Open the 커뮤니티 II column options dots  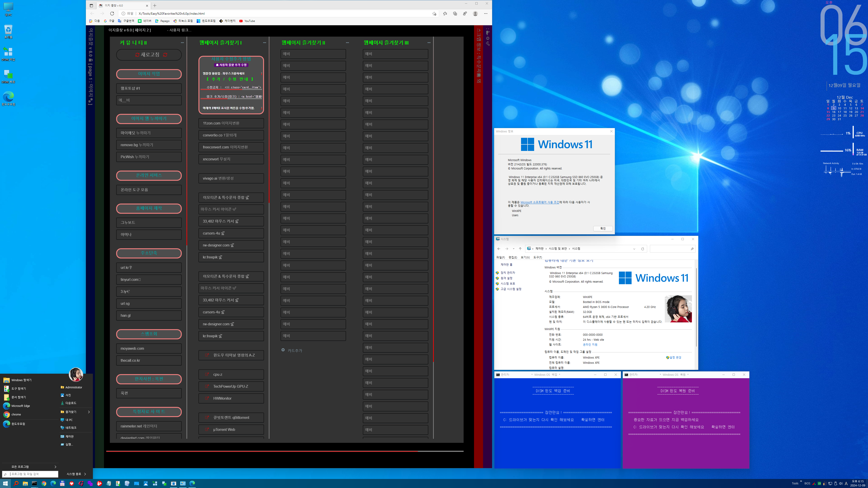coord(182,43)
